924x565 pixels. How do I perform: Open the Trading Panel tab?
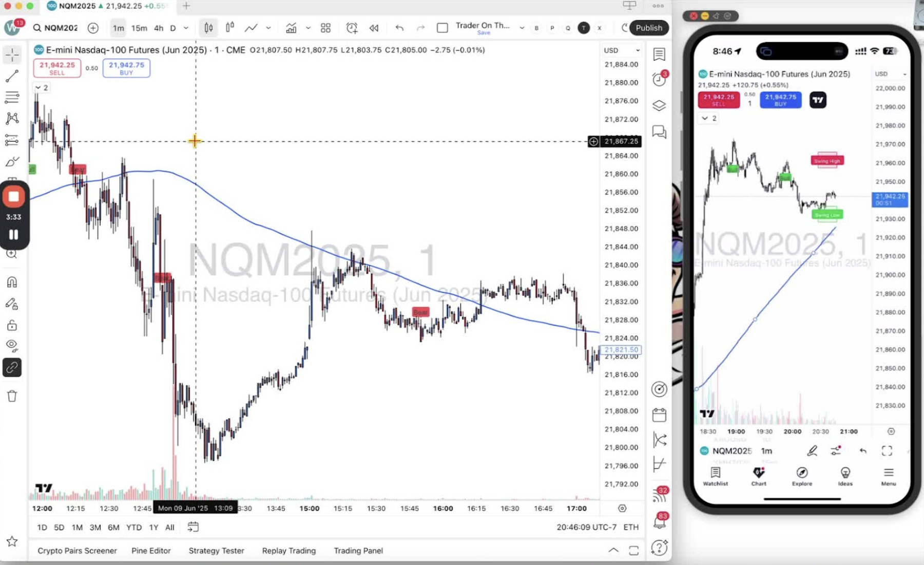click(x=358, y=551)
